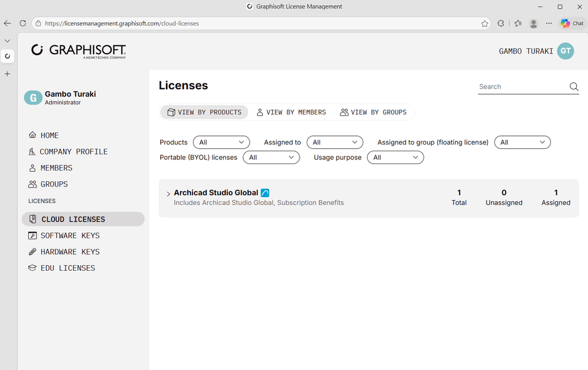This screenshot has width=588, height=370.
Task: Click the Licenses page heading
Action: pos(184,85)
